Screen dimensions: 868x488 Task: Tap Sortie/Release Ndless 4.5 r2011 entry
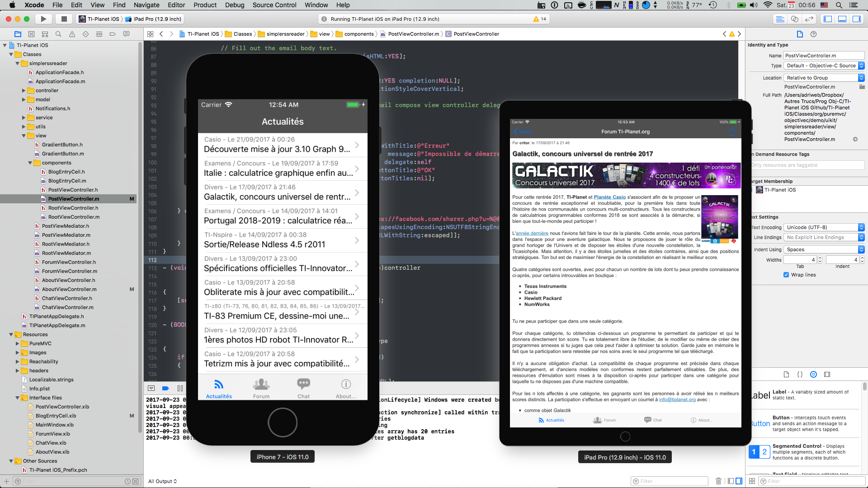click(x=283, y=240)
